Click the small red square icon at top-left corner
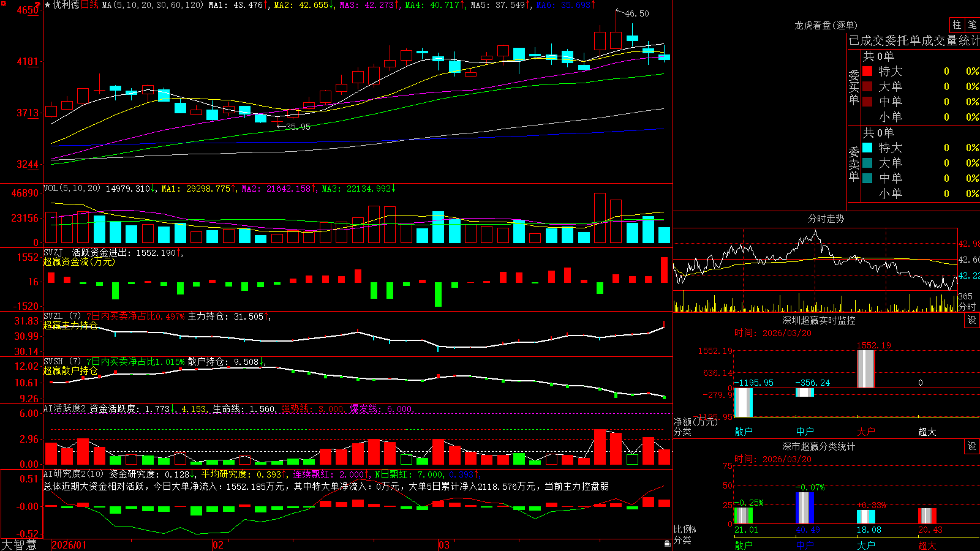Viewport: 980px width, 551px height. [x=2, y=2]
